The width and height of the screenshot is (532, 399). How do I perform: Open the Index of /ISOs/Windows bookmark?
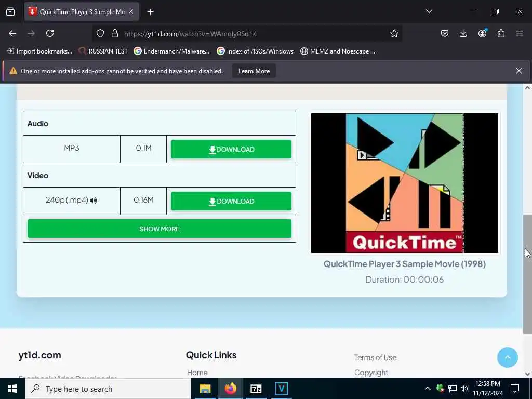pos(255,51)
